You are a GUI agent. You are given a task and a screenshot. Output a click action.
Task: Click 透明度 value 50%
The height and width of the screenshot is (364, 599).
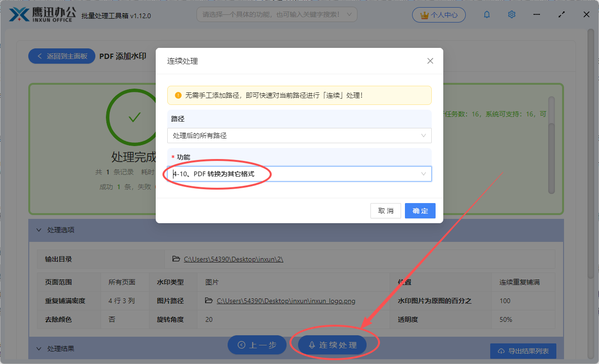coord(506,319)
